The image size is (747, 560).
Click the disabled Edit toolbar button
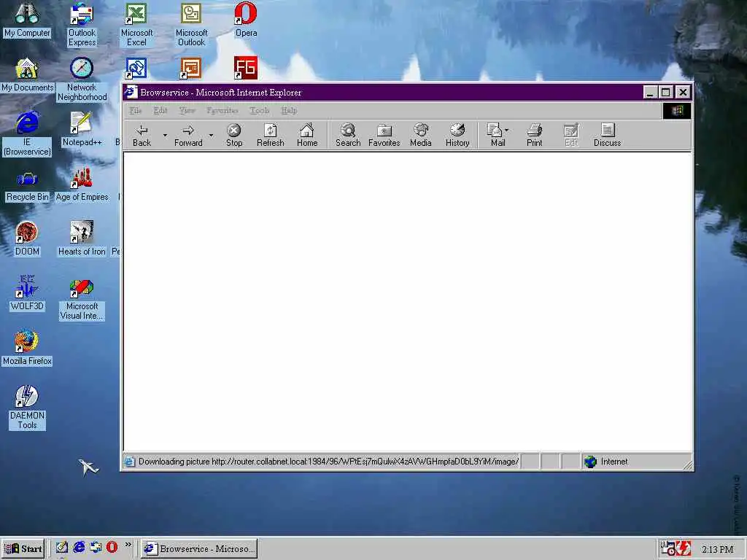click(570, 135)
